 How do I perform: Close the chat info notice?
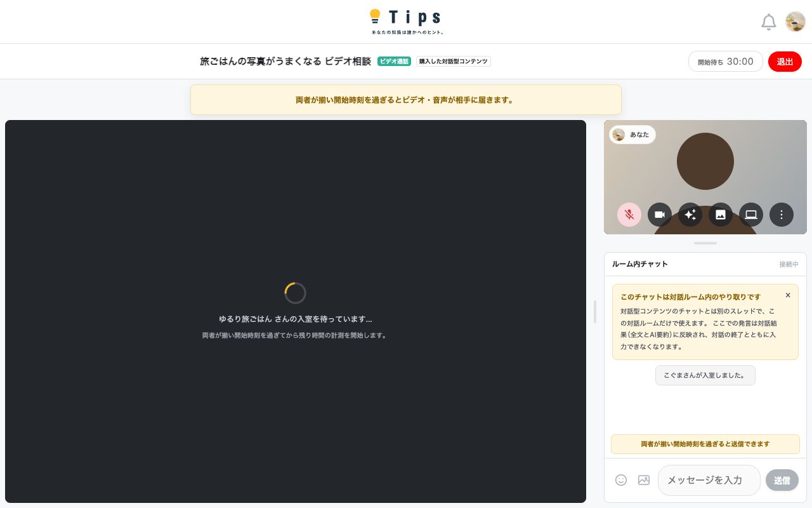coord(788,295)
